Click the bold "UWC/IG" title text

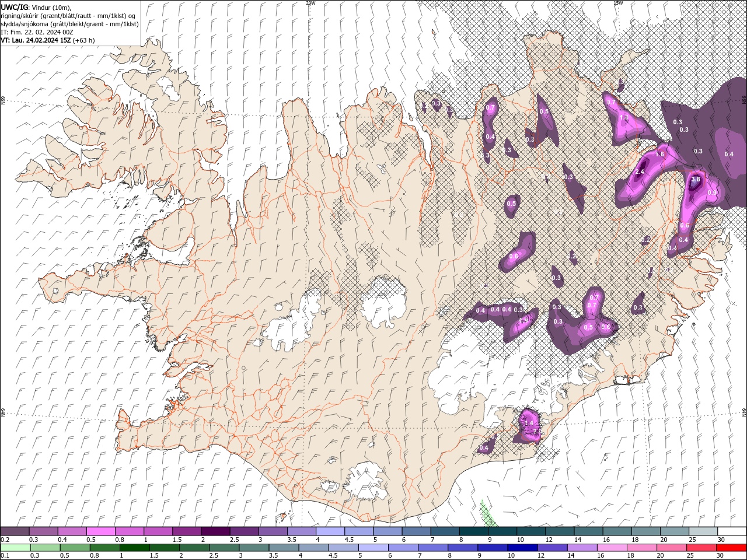tap(15, 7)
